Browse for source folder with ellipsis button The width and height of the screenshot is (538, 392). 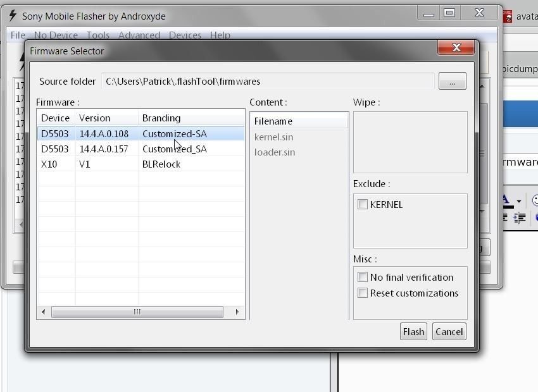click(x=452, y=81)
